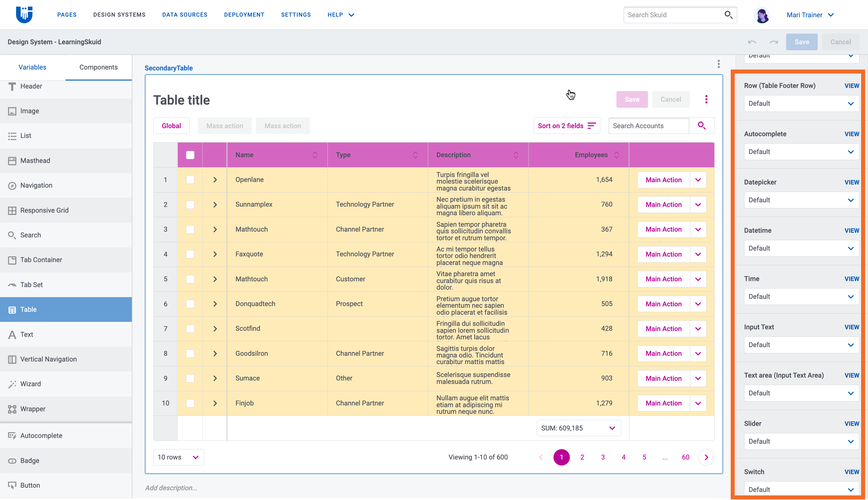Open the table title three-dot menu
This screenshot has height=500, width=868.
[x=706, y=100]
